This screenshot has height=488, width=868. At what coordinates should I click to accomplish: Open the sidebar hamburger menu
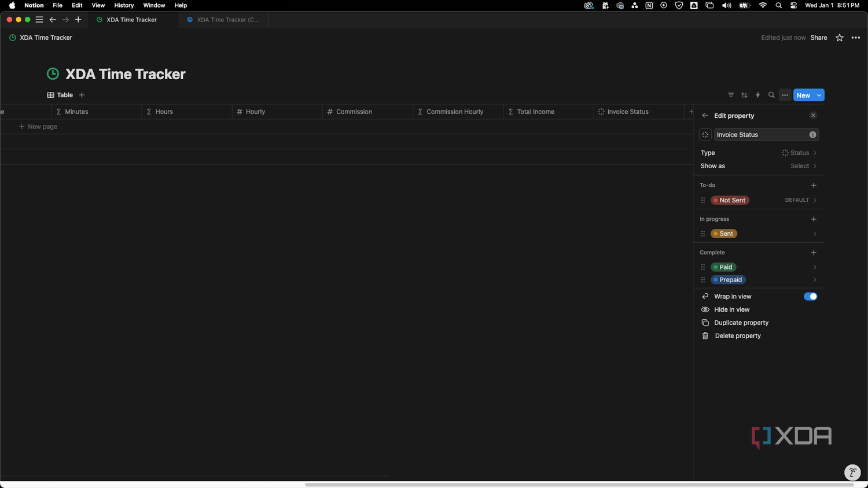point(39,20)
